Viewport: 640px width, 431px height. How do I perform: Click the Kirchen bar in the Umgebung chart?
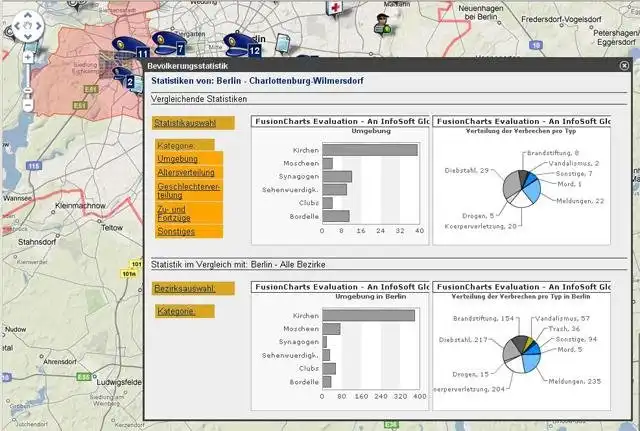click(370, 150)
